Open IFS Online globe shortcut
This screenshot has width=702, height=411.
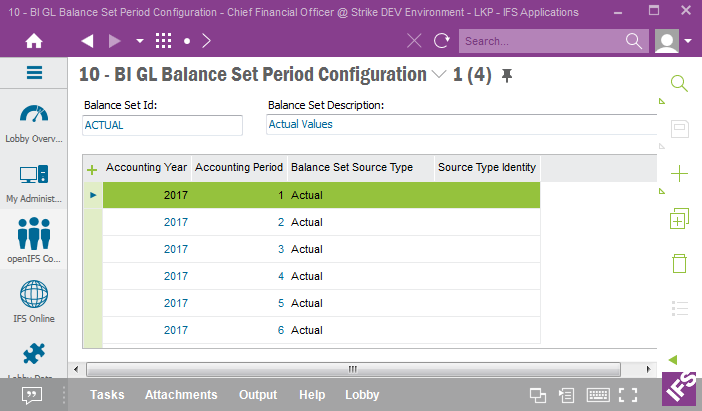tap(34, 300)
